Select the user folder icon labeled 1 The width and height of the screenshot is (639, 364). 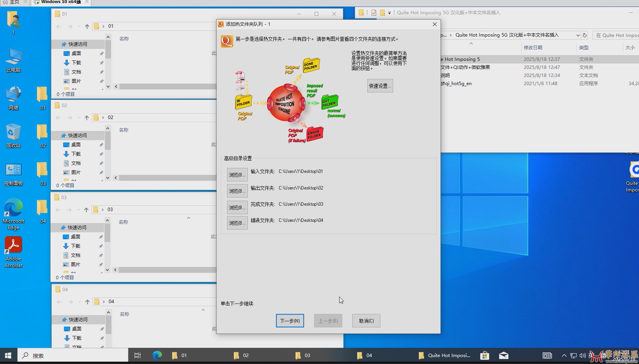13,23
